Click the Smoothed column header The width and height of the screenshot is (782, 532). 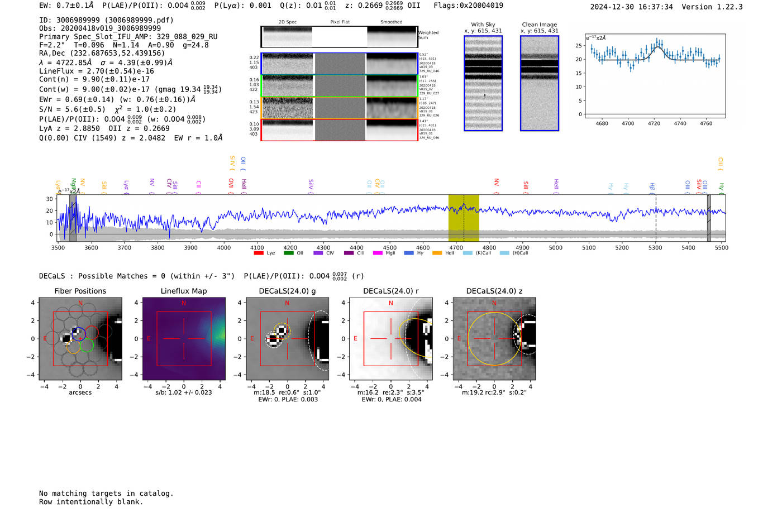click(391, 22)
